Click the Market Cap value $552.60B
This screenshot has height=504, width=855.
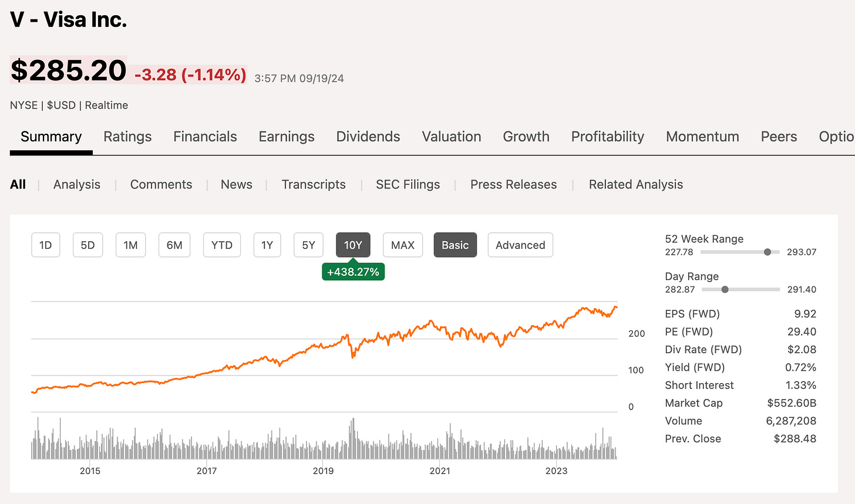coord(792,403)
